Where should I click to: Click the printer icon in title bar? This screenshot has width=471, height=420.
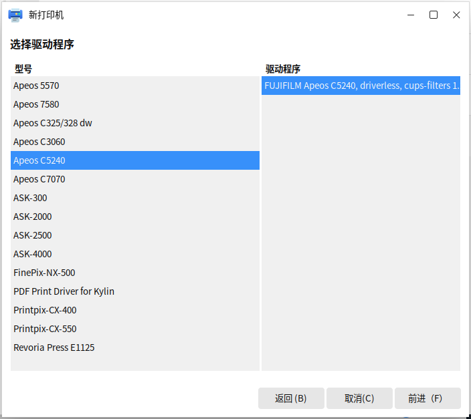(x=15, y=15)
